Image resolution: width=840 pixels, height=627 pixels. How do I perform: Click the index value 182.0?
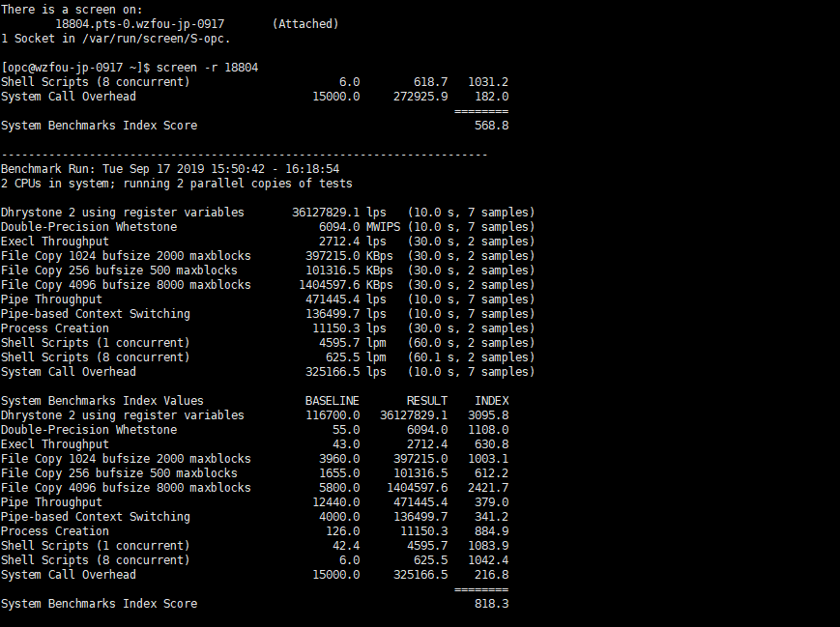point(491,97)
